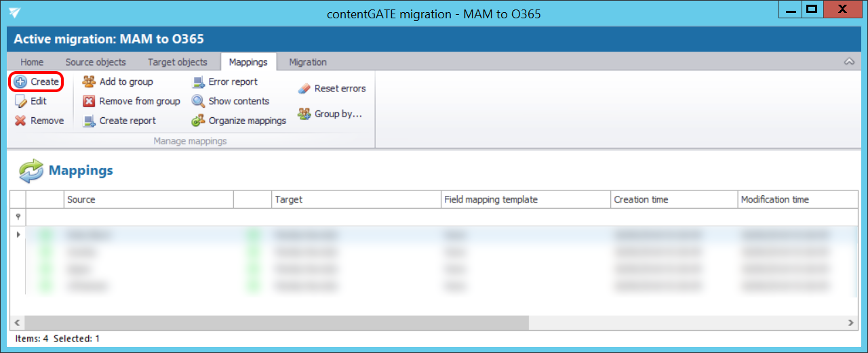Click the Create mapping icon

pos(20,81)
